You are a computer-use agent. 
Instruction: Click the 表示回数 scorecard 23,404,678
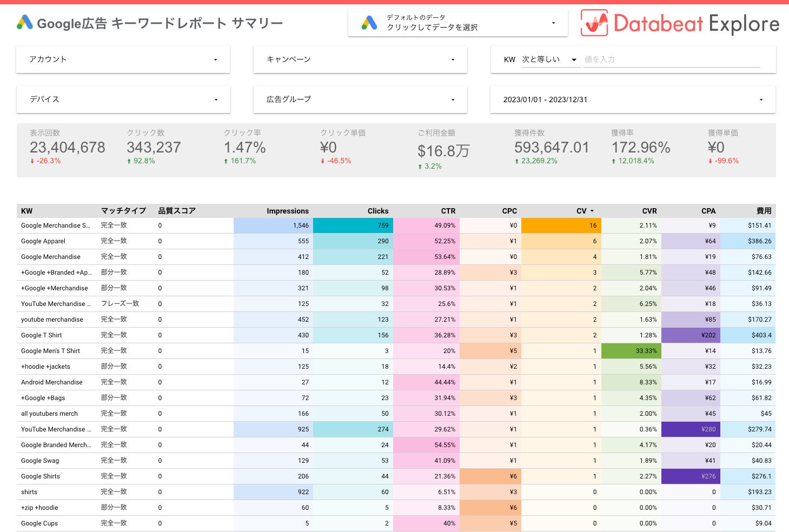tap(68, 148)
